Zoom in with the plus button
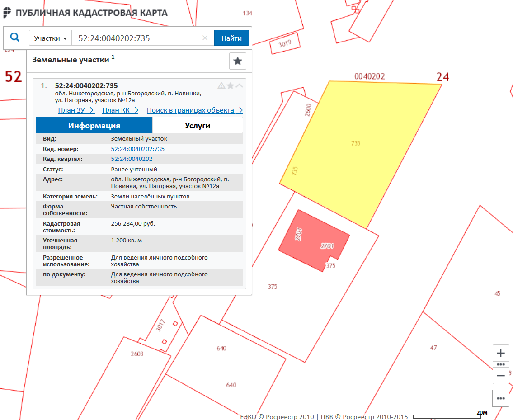This screenshot has width=513, height=420. (500, 353)
